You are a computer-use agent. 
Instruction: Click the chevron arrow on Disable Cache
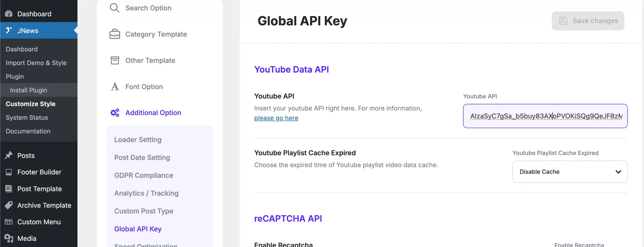(618, 172)
